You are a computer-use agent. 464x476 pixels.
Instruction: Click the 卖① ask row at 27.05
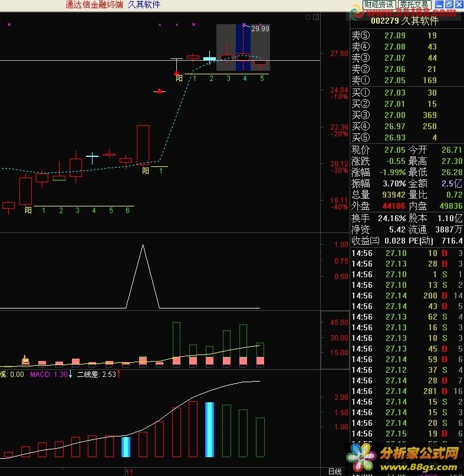point(407,80)
